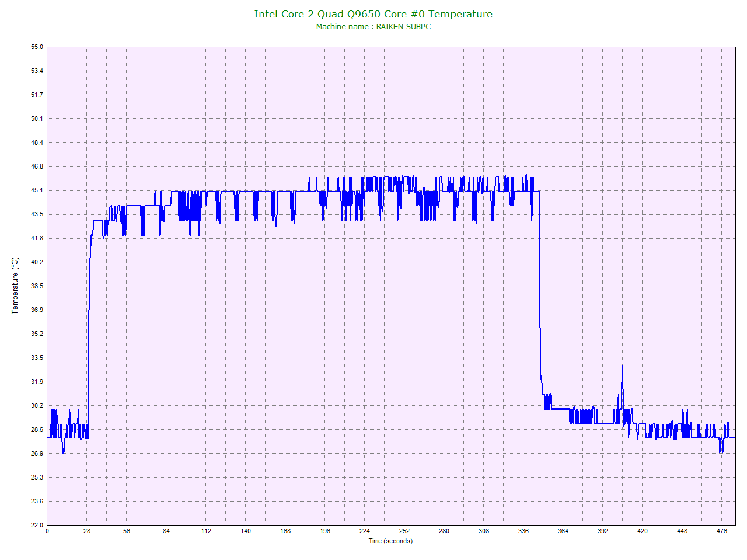Click the 252 x-axis tick label

[404, 531]
